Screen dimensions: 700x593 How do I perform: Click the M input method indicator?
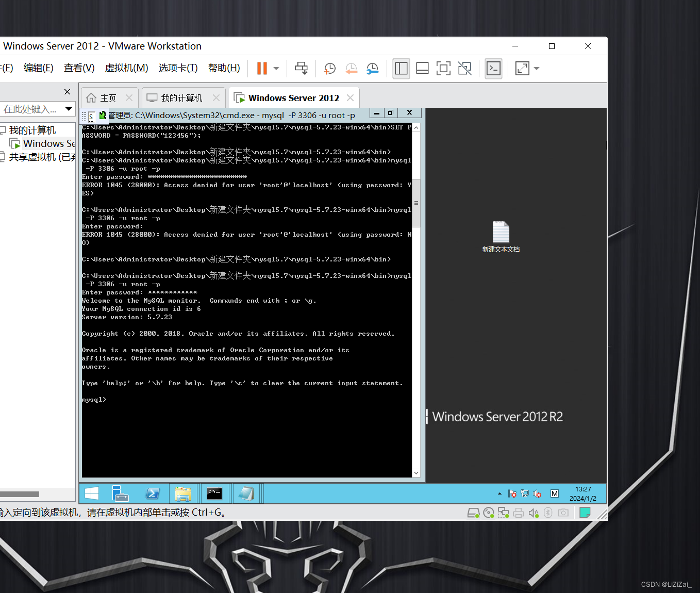point(555,493)
